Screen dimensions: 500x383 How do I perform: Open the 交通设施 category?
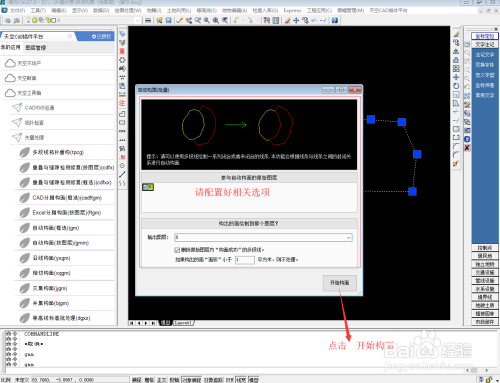pyautogui.click(x=485, y=272)
